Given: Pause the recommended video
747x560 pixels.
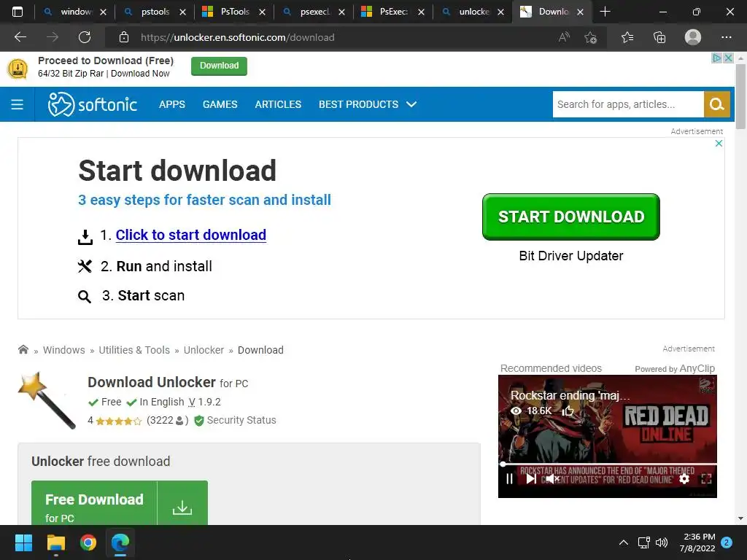Looking at the screenshot, I should click(509, 478).
